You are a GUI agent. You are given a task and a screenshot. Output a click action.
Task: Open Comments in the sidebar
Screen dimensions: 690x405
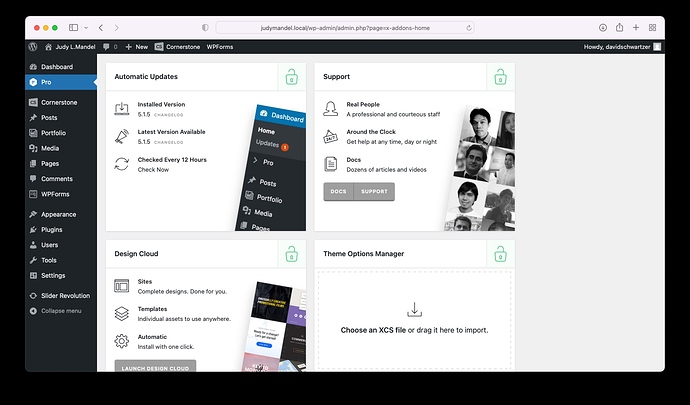click(61, 179)
